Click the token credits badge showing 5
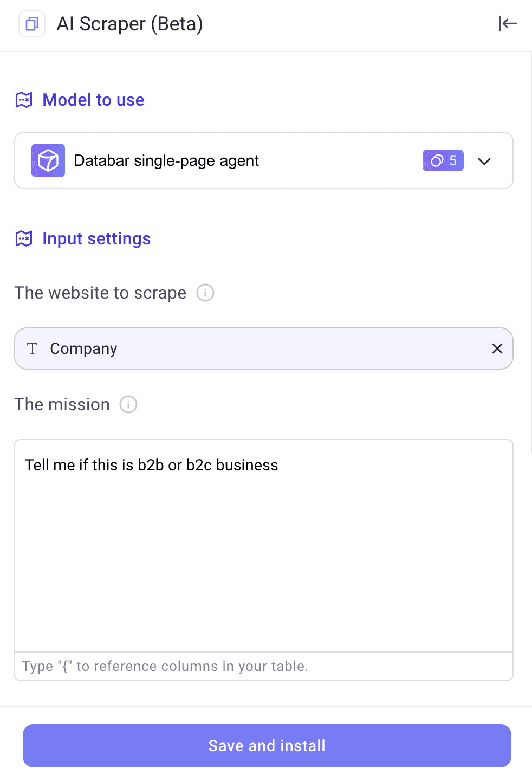The width and height of the screenshot is (532, 775). click(443, 160)
